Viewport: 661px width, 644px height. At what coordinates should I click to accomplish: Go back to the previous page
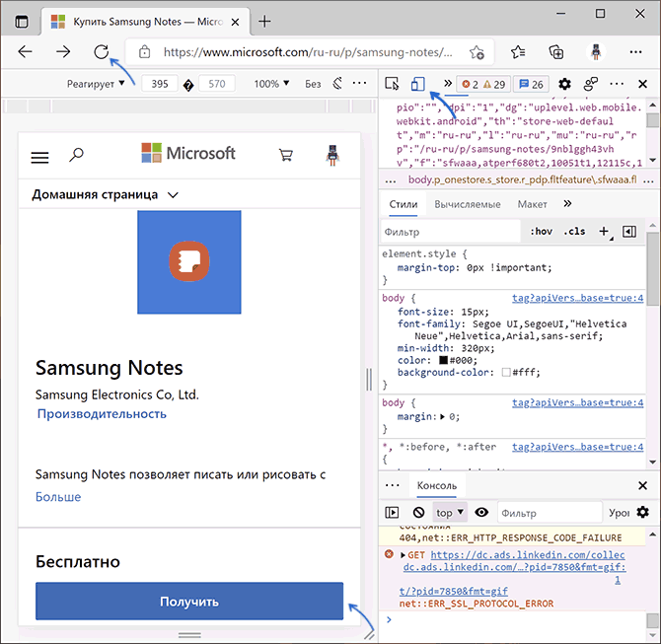[x=26, y=52]
